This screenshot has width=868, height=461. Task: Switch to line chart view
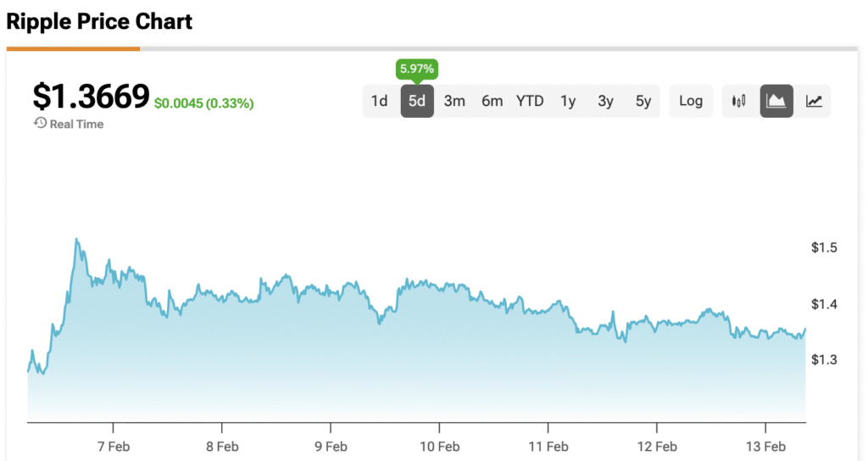point(814,101)
